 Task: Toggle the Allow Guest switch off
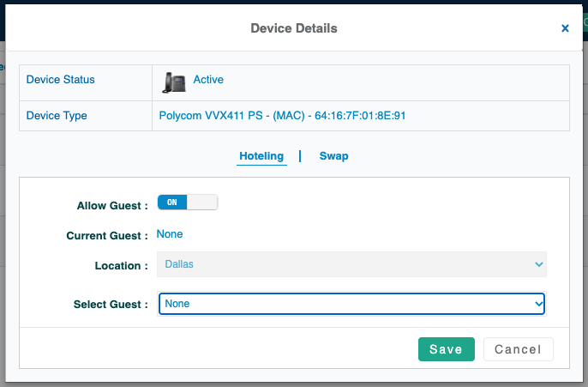pyautogui.click(x=188, y=203)
